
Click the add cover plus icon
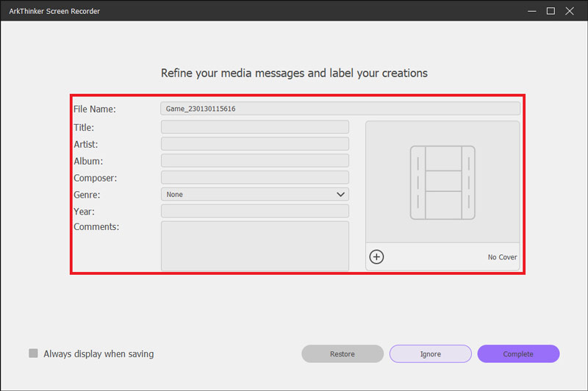376,257
